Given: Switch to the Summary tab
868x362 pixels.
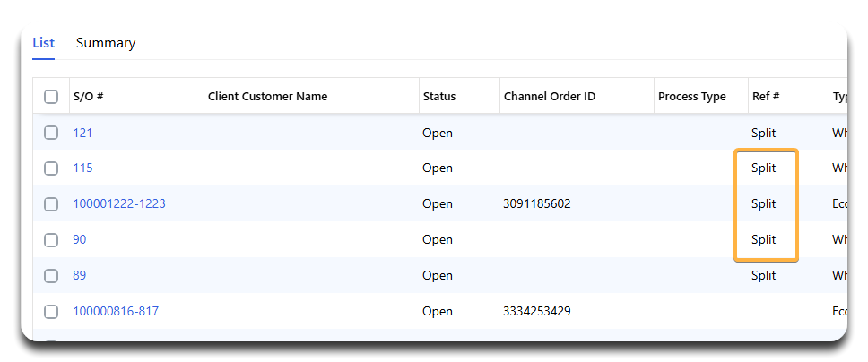Looking at the screenshot, I should [106, 43].
